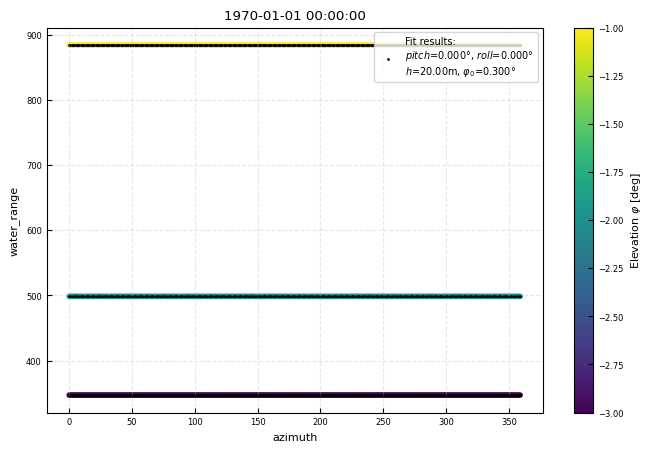Click the black dot marker in legend

point(389,59)
